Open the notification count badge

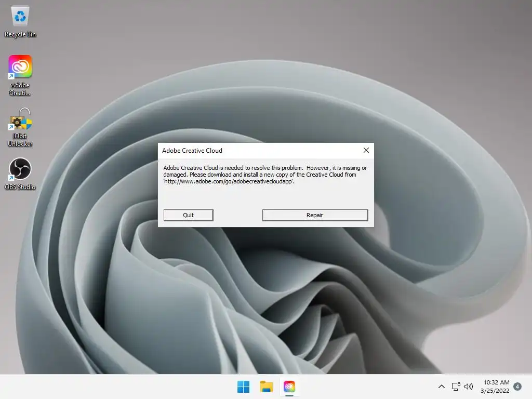(x=517, y=387)
